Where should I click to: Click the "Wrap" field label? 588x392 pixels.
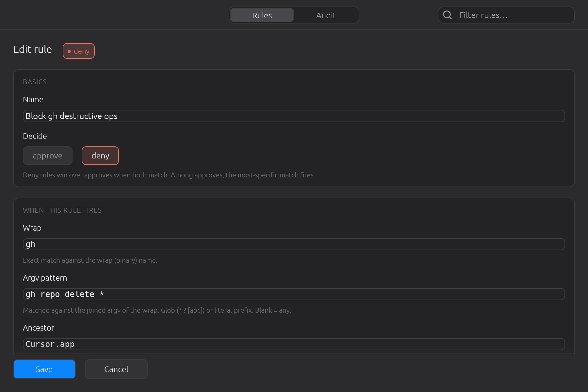[x=32, y=228]
